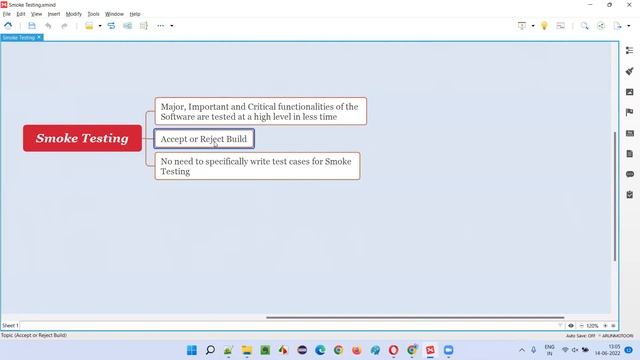Open the Outline panel sidebar icon
Screen dimensions: 640x360
click(x=630, y=50)
